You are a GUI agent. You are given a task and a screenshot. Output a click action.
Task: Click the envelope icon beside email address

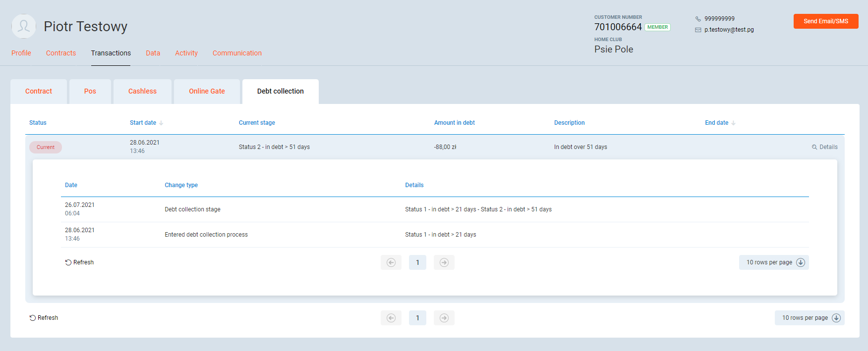(x=698, y=30)
